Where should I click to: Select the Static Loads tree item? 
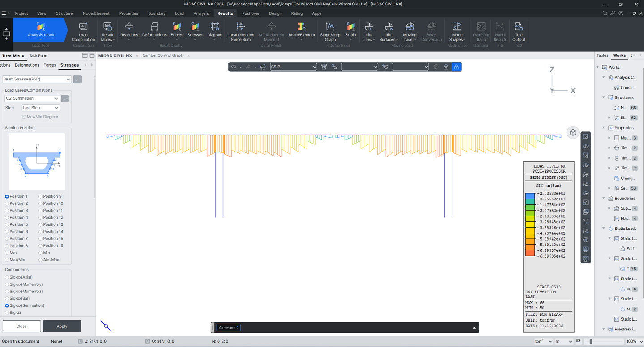coord(625,229)
